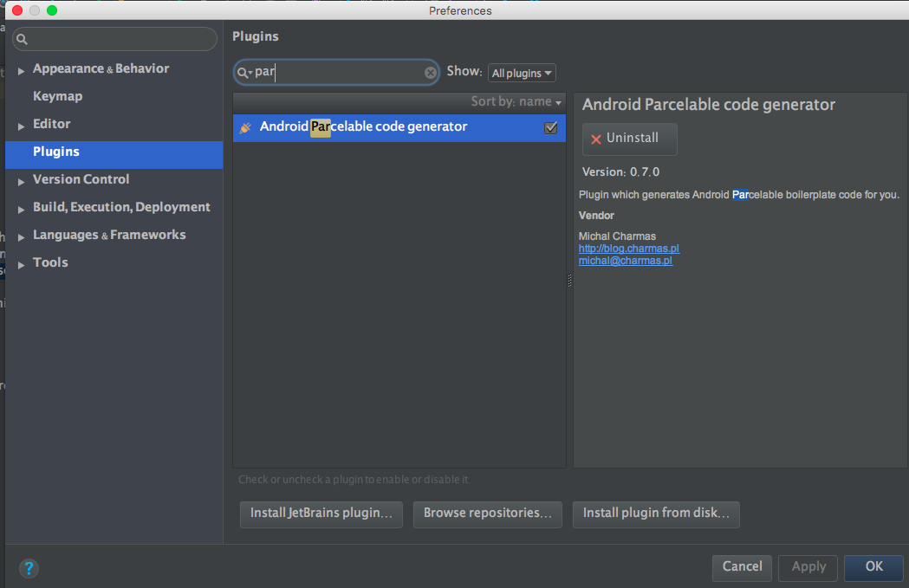This screenshot has width=909, height=588.
Task: Click Install JetBrains plugin button
Action: click(321, 514)
